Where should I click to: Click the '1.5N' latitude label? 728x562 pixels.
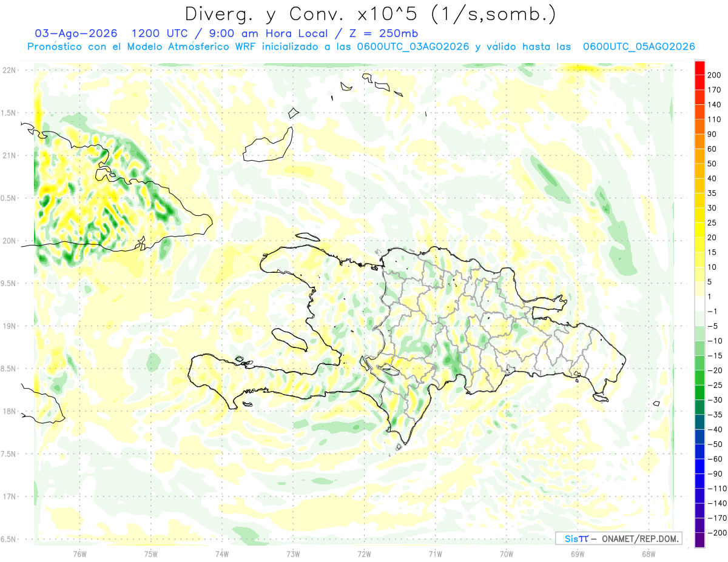coord(8,113)
